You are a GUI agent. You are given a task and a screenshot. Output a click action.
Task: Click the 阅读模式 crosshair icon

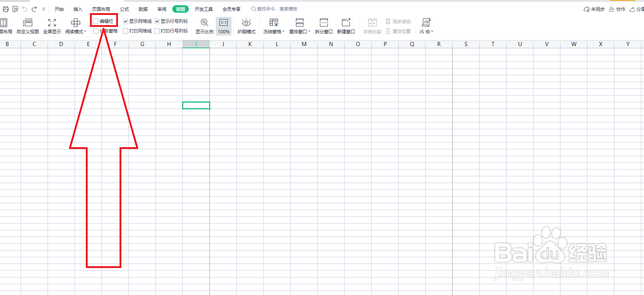tap(76, 22)
